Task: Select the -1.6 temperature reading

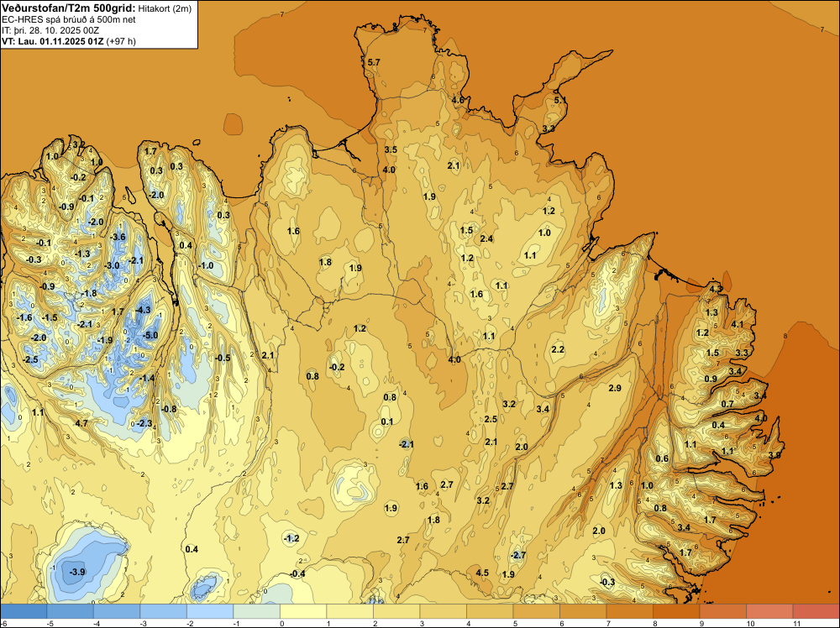Action: [x=24, y=317]
